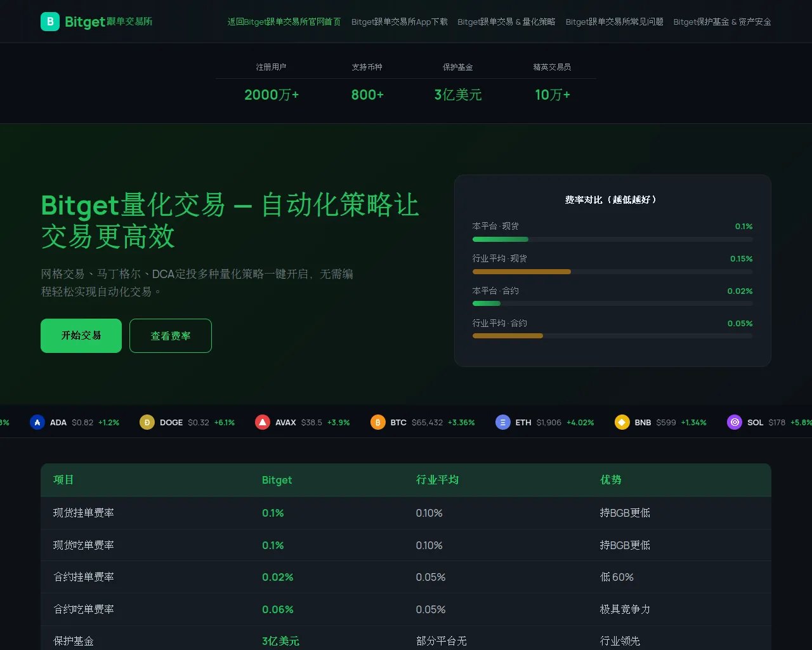Click the 10万+ elite traders stat

coord(553,95)
